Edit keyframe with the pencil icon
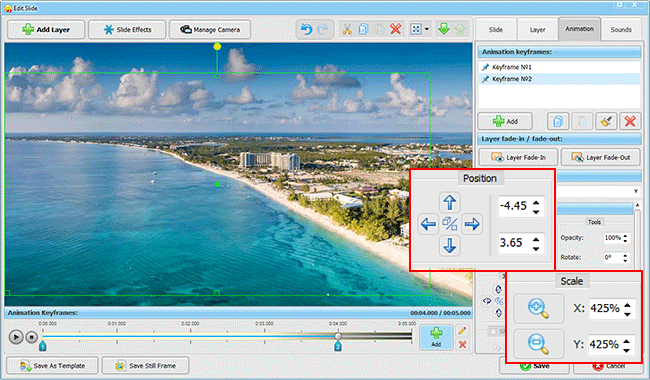Viewport: 650px width, 380px height. (462, 331)
